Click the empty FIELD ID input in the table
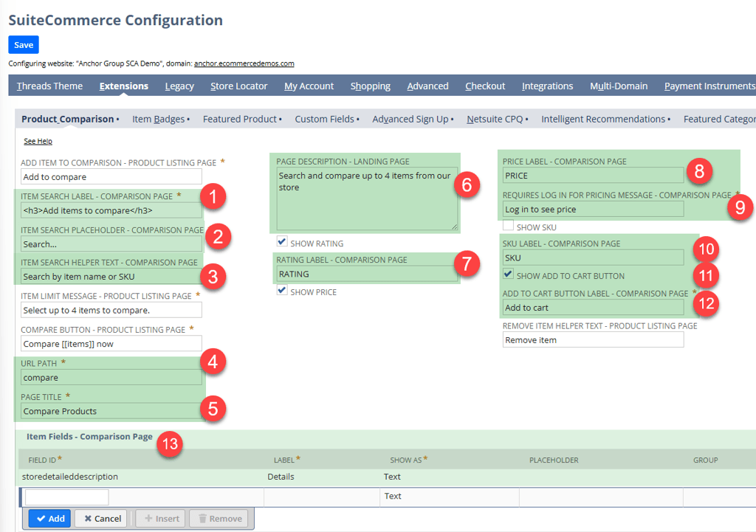 (65, 497)
